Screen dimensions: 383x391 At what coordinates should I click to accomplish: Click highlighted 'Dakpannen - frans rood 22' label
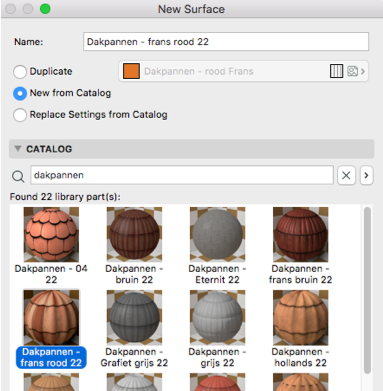[x=51, y=357]
